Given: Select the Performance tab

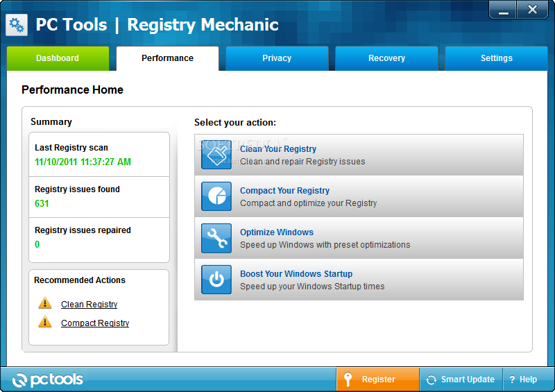Looking at the screenshot, I should click(x=167, y=58).
